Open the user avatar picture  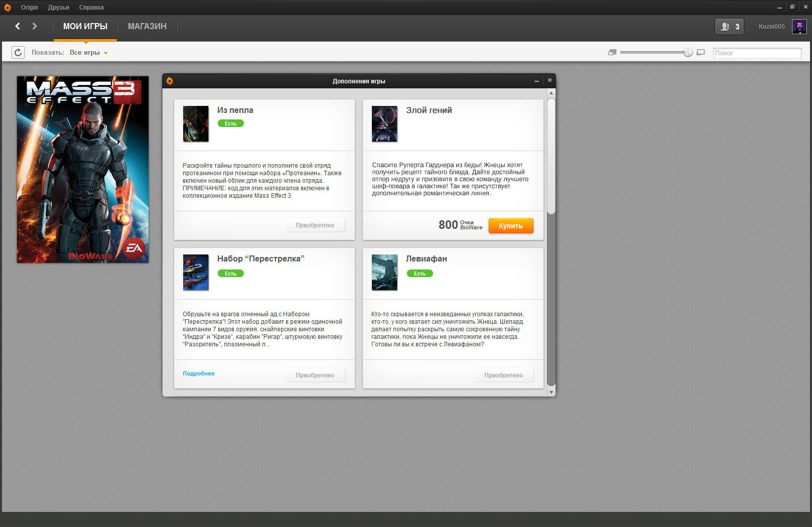(x=799, y=27)
